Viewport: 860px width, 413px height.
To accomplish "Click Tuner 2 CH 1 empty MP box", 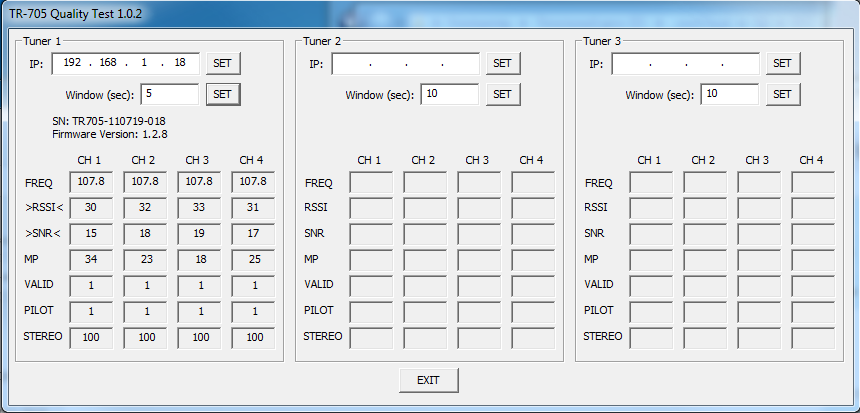I will pyautogui.click(x=371, y=259).
